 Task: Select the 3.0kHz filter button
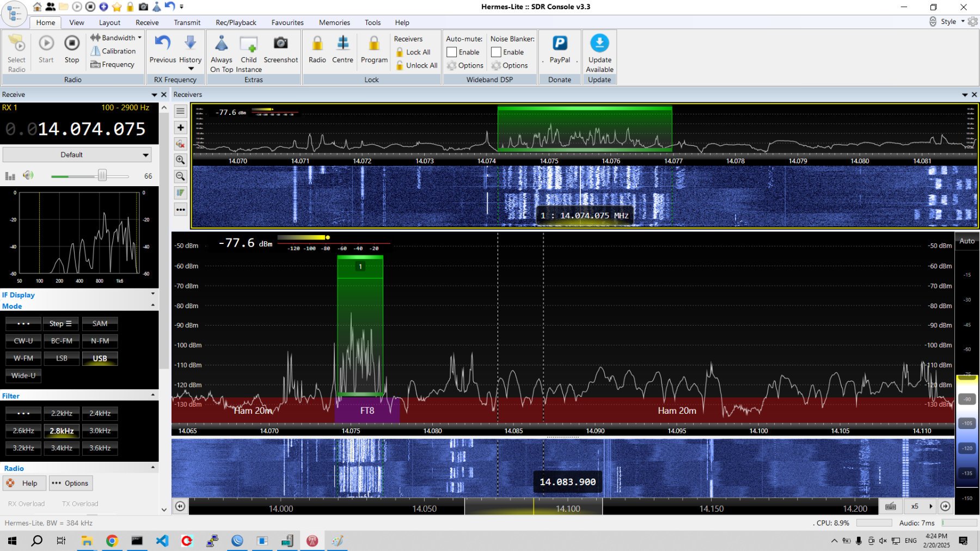[x=100, y=431]
